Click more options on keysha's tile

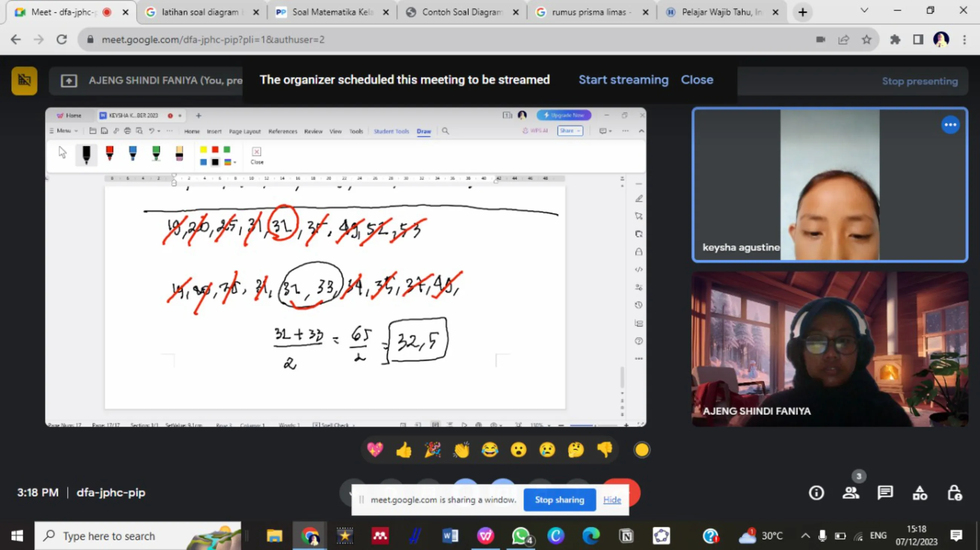[950, 125]
